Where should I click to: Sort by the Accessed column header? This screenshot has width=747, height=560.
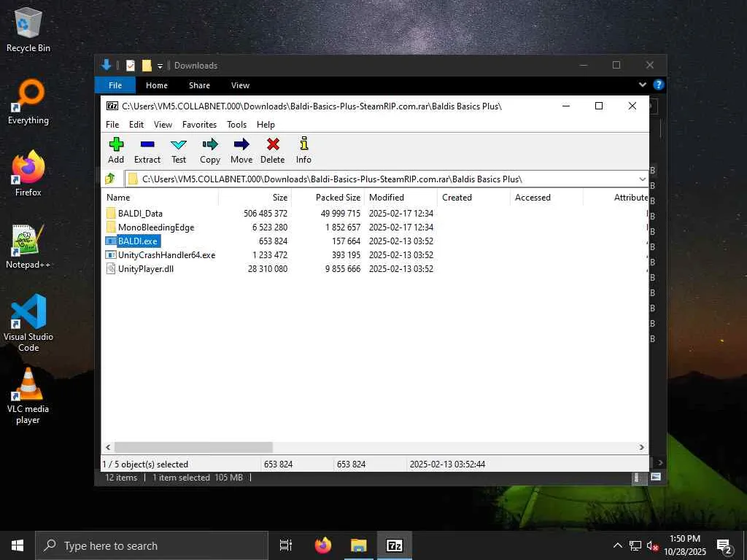(x=547, y=197)
